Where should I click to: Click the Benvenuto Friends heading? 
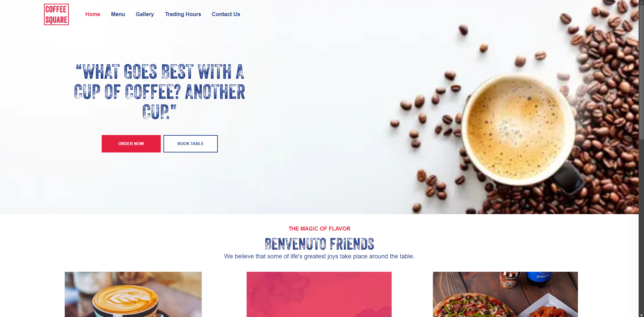(x=319, y=244)
